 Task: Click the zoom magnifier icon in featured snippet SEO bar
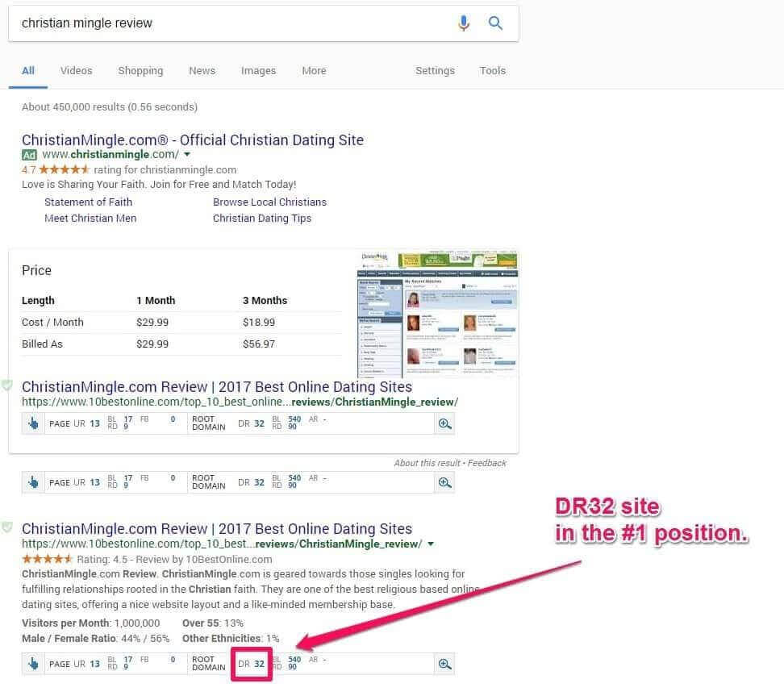pyautogui.click(x=444, y=423)
